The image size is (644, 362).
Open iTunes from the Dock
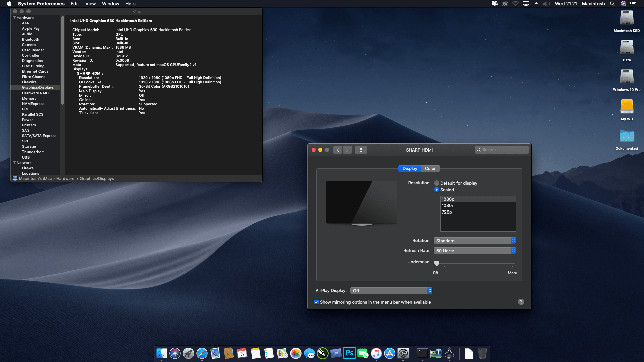376,353
